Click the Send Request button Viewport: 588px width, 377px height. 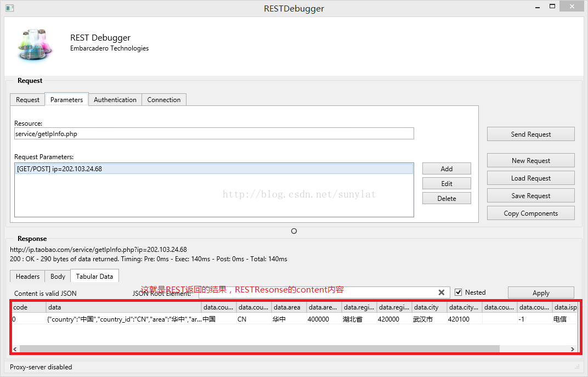[x=530, y=134]
